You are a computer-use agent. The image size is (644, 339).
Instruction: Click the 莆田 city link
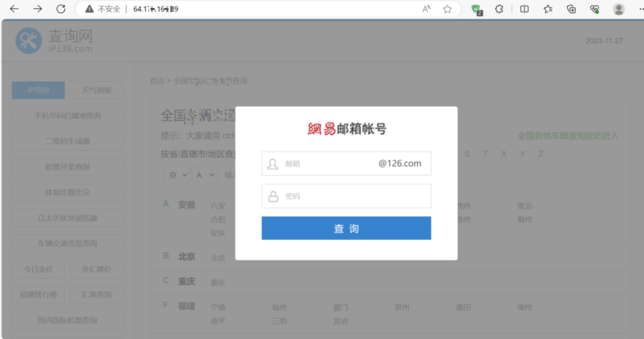click(x=463, y=307)
